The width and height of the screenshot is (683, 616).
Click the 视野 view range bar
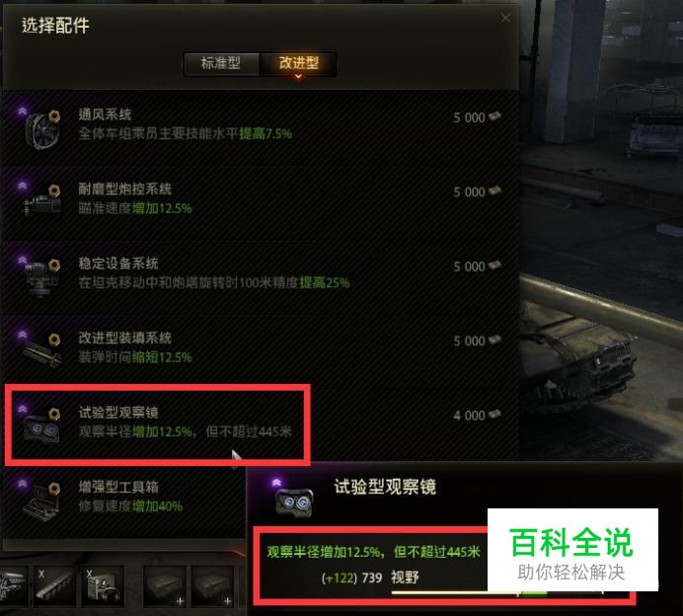(496, 592)
